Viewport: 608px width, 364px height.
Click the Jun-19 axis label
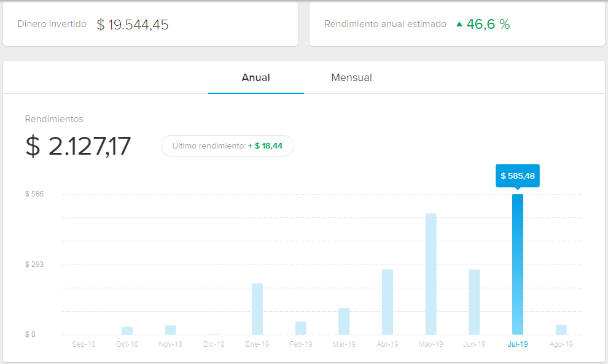[x=474, y=344]
